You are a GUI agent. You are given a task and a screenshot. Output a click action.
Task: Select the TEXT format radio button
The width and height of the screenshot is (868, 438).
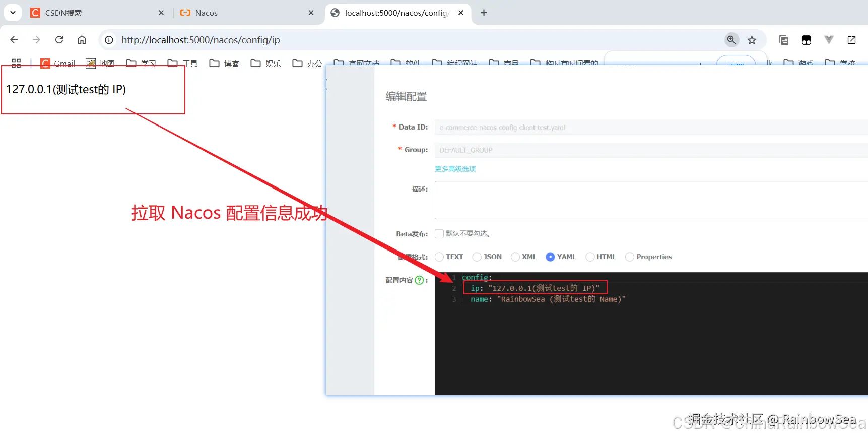coord(439,257)
